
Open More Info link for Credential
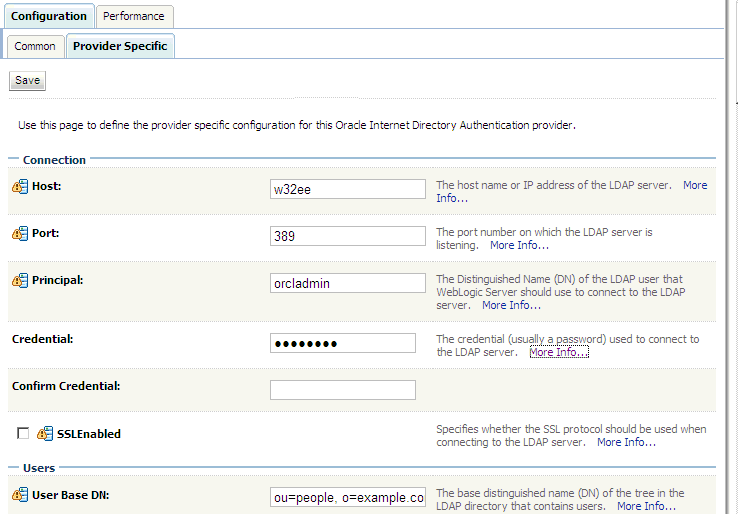pyautogui.click(x=559, y=352)
